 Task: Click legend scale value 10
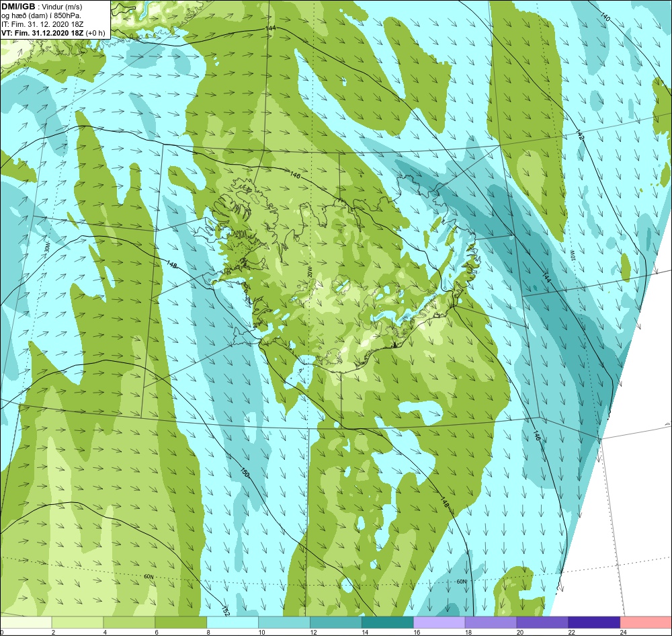click(261, 632)
